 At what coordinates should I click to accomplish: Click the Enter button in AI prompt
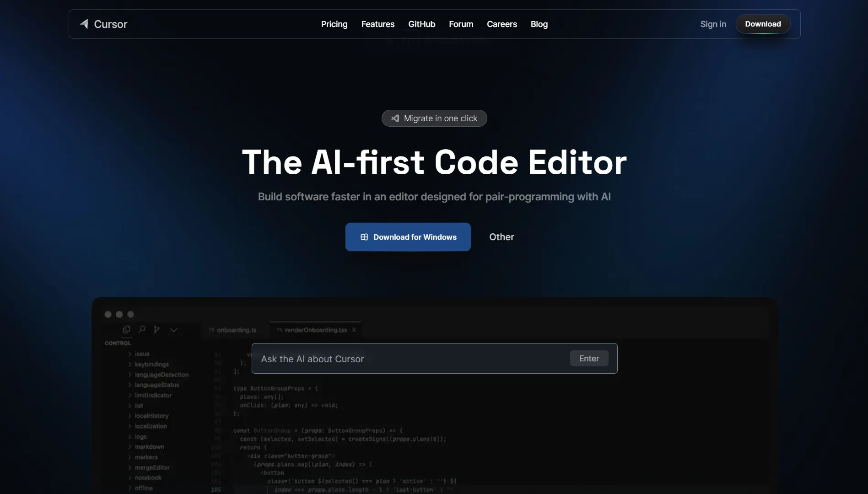(x=589, y=359)
